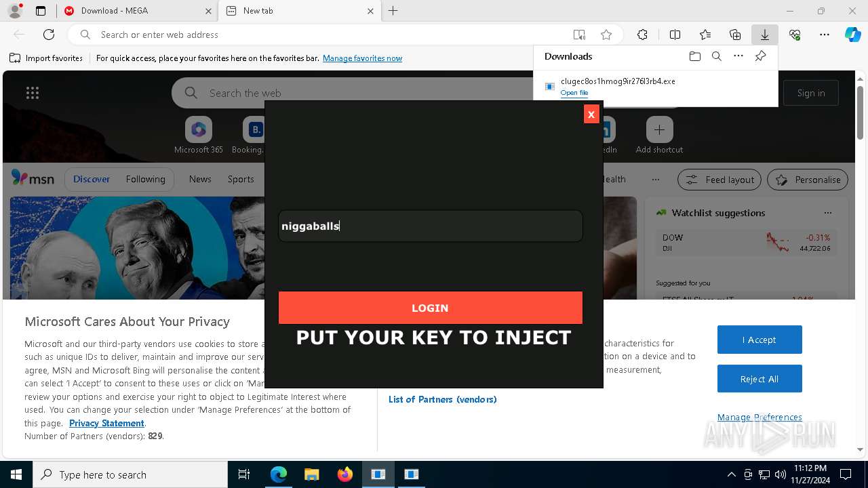Screen dimensions: 868x488
Task: Click Manage favorites now link
Action: 362,58
